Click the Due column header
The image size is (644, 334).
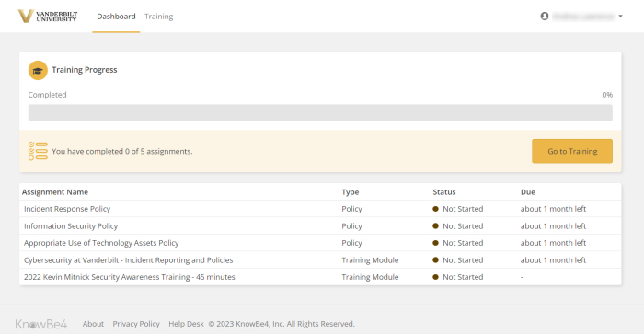[x=528, y=192]
